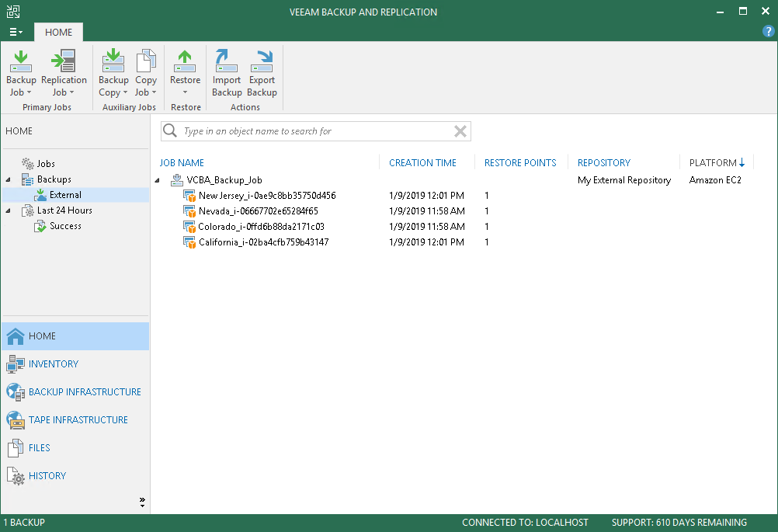Viewport: 778px width, 532px height.
Task: Sort by the CREATION TIME column
Action: click(x=422, y=163)
